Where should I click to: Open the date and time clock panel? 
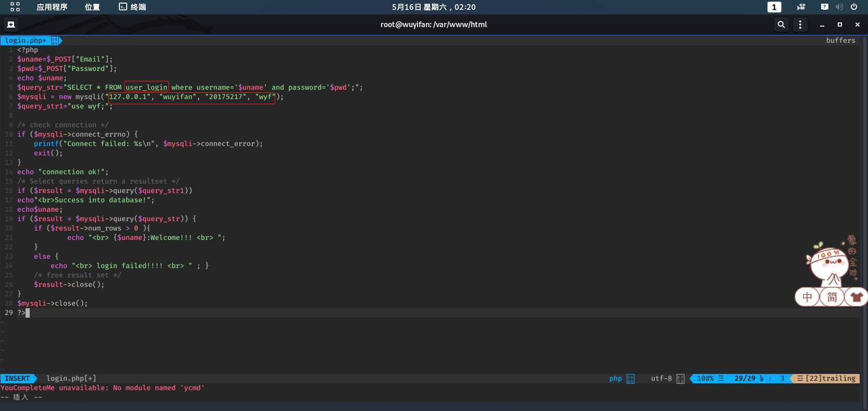(x=433, y=7)
